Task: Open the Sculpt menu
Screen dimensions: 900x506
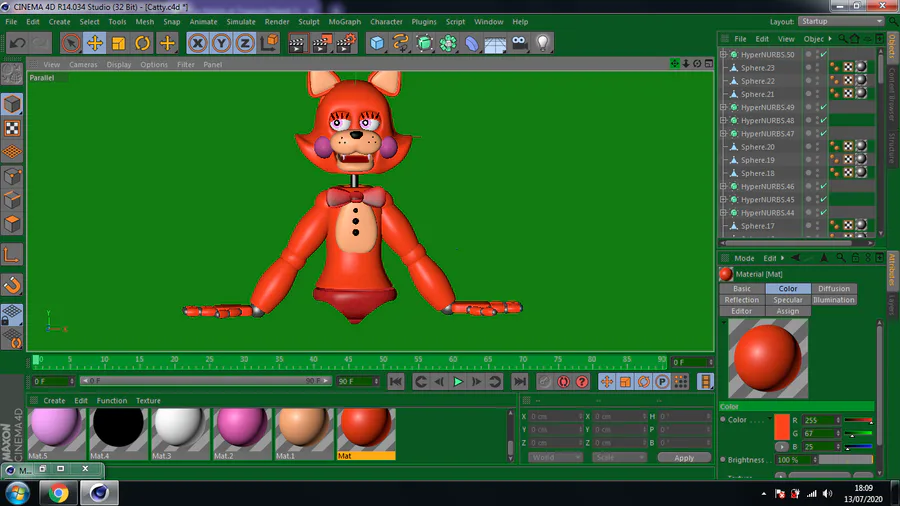Action: click(x=309, y=22)
